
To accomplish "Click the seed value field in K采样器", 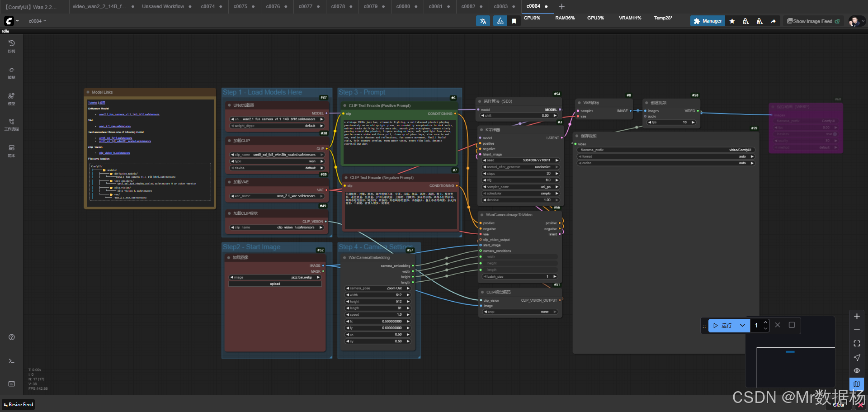I will pyautogui.click(x=521, y=160).
